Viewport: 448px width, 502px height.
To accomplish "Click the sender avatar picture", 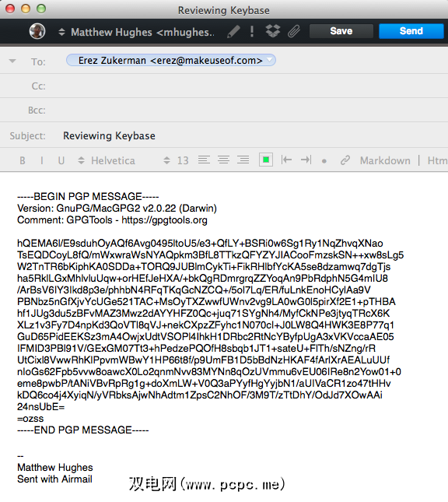I will [37, 31].
